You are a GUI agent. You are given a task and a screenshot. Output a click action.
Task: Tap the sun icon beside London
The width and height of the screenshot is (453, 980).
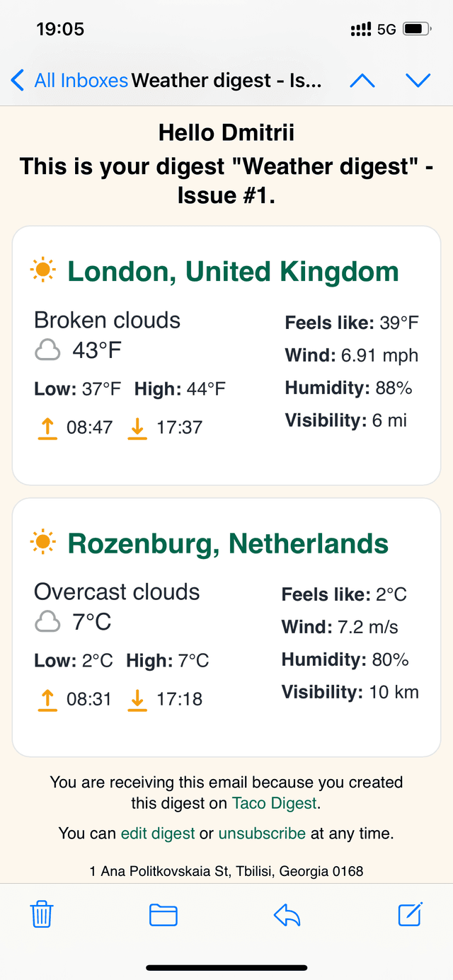[43, 270]
